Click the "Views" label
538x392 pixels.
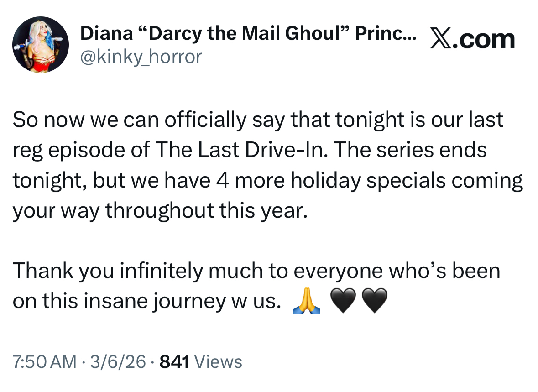point(218,362)
